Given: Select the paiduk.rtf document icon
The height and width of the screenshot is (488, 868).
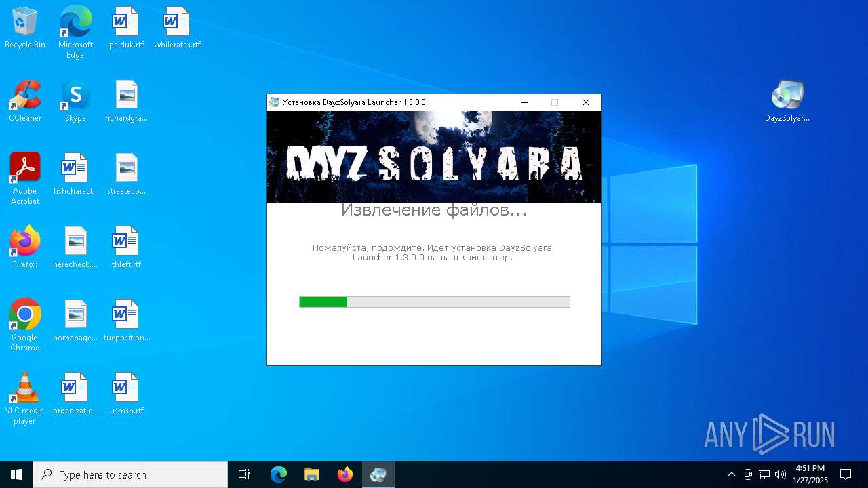Looking at the screenshot, I should point(126,28).
